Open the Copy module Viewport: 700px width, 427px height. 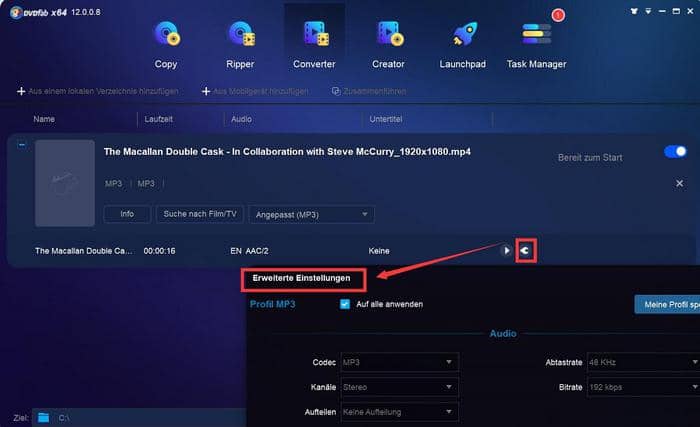click(x=165, y=44)
